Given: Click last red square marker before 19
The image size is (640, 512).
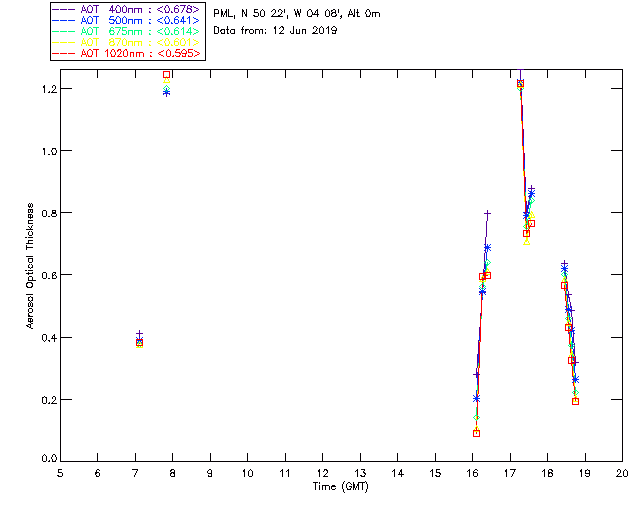Looking at the screenshot, I should 576,401.
